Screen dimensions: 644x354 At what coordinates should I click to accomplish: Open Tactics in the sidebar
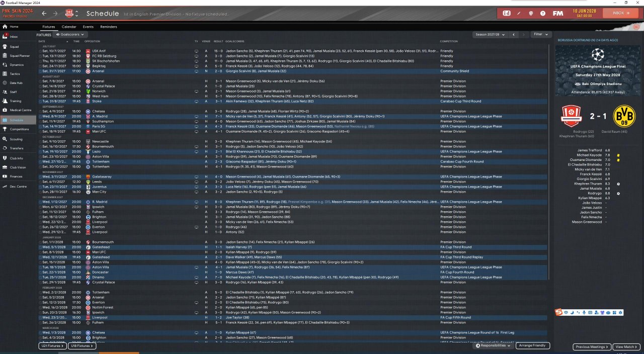(18, 74)
